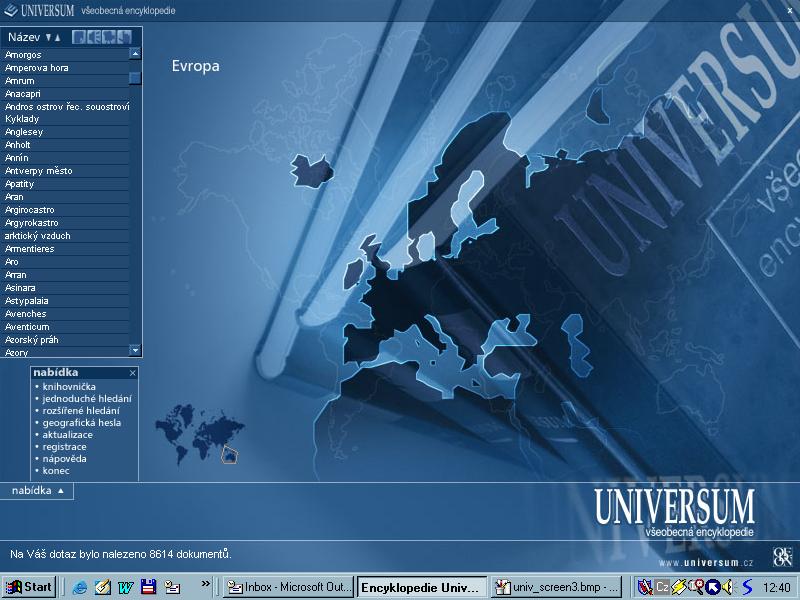Sort the list descending with down arrow

pos(48,37)
